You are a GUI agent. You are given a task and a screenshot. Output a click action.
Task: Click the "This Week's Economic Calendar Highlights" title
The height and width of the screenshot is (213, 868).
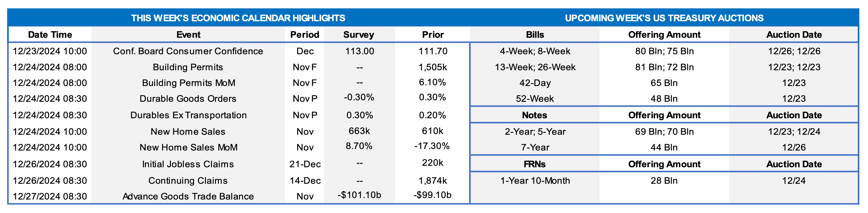click(238, 18)
